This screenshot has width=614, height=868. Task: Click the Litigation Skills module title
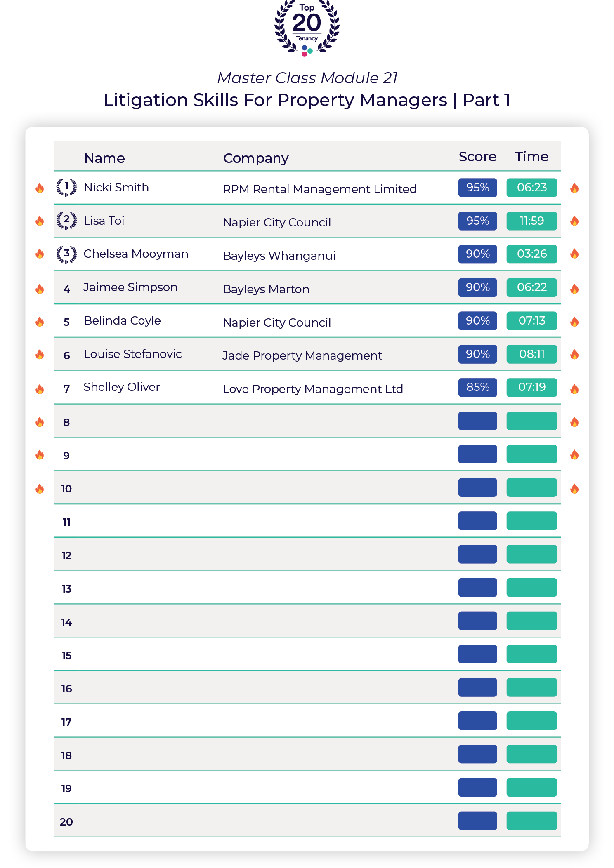click(307, 100)
